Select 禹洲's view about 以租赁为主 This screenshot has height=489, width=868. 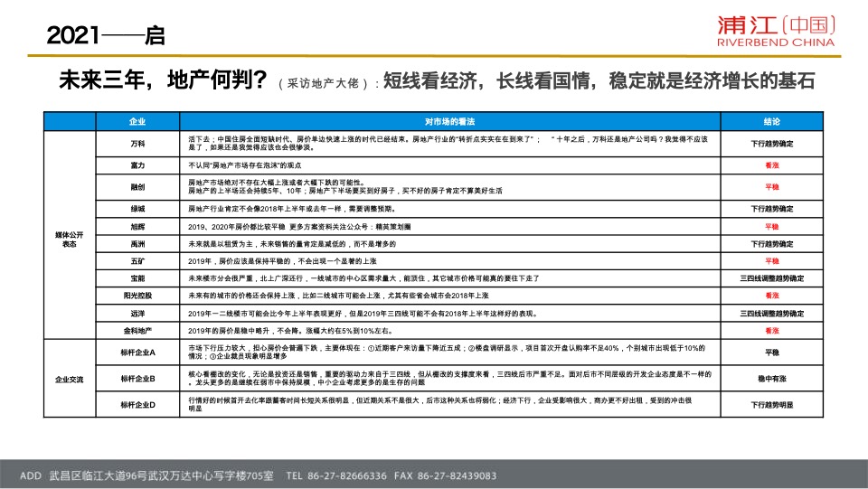[292, 244]
